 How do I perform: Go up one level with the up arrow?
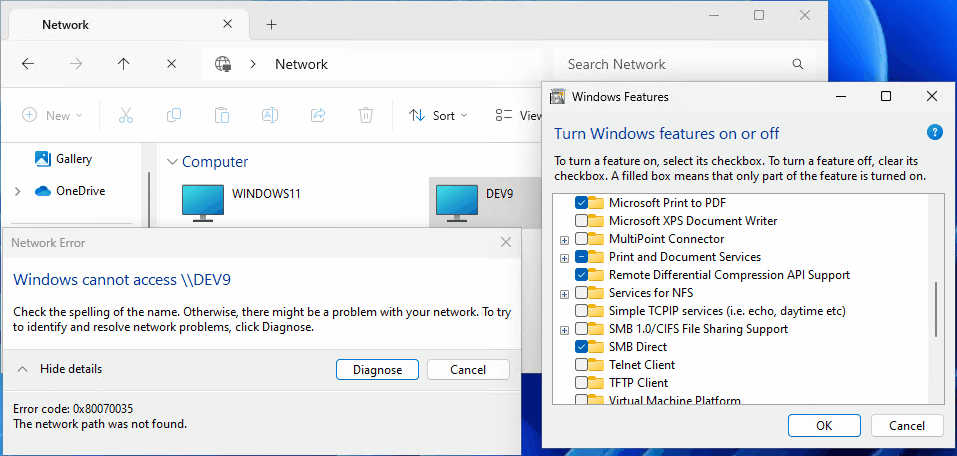point(124,64)
